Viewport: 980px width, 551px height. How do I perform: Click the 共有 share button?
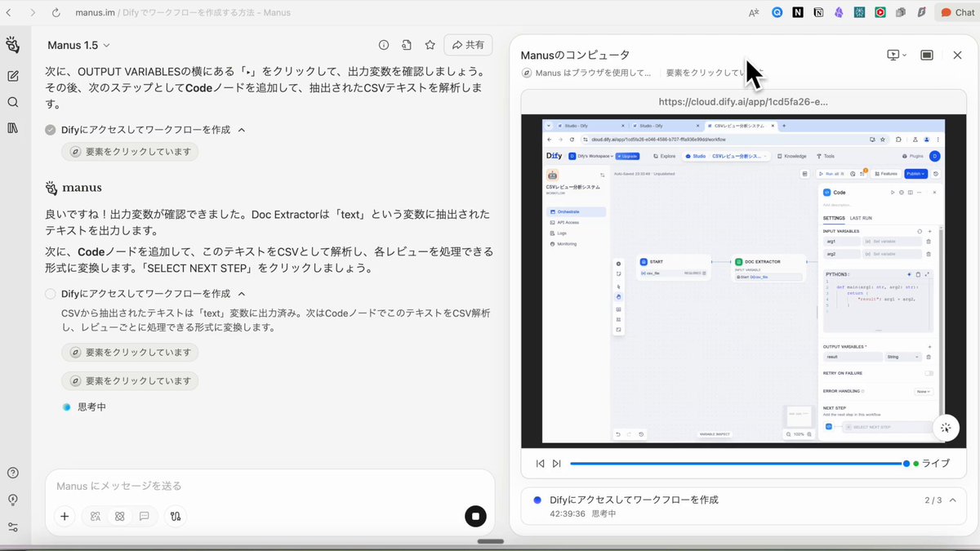coord(468,45)
